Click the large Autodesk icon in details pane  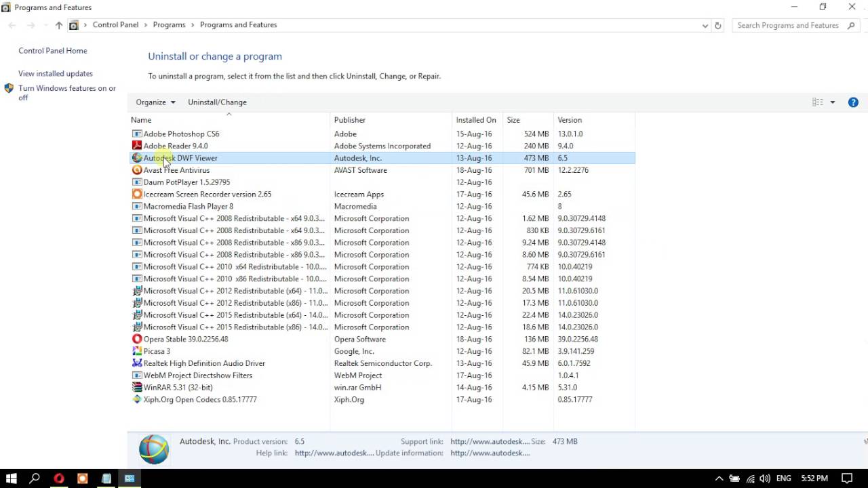point(154,449)
